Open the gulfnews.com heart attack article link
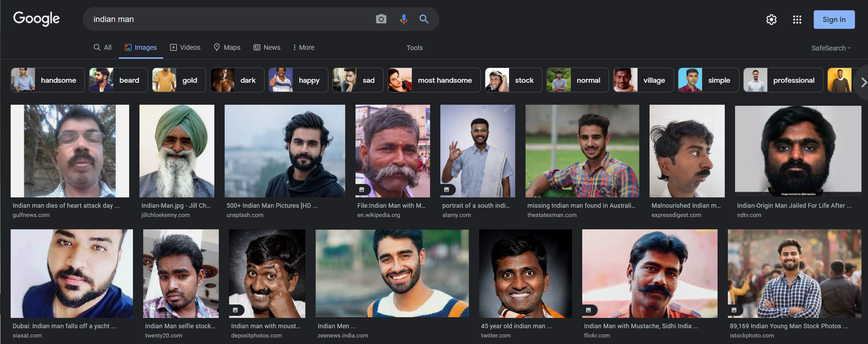This screenshot has height=344, width=868. [66, 205]
